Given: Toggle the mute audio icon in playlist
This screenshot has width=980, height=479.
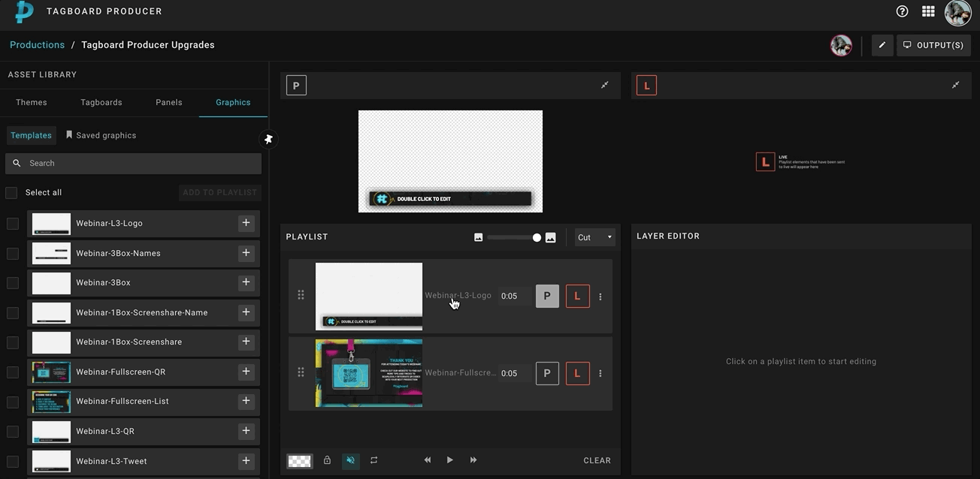Looking at the screenshot, I should tap(350, 460).
